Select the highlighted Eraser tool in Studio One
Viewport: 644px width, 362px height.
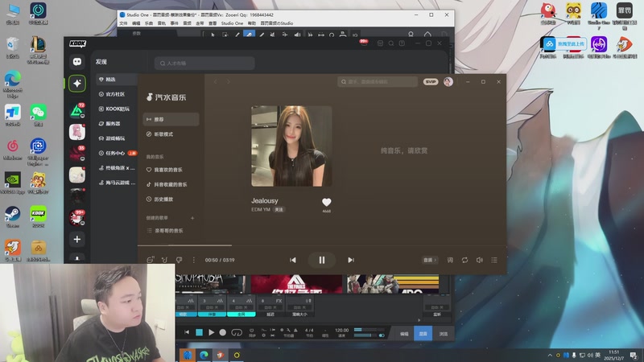(x=249, y=35)
